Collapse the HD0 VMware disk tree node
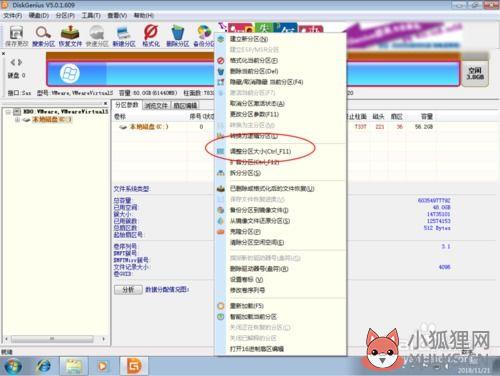 click(x=8, y=112)
